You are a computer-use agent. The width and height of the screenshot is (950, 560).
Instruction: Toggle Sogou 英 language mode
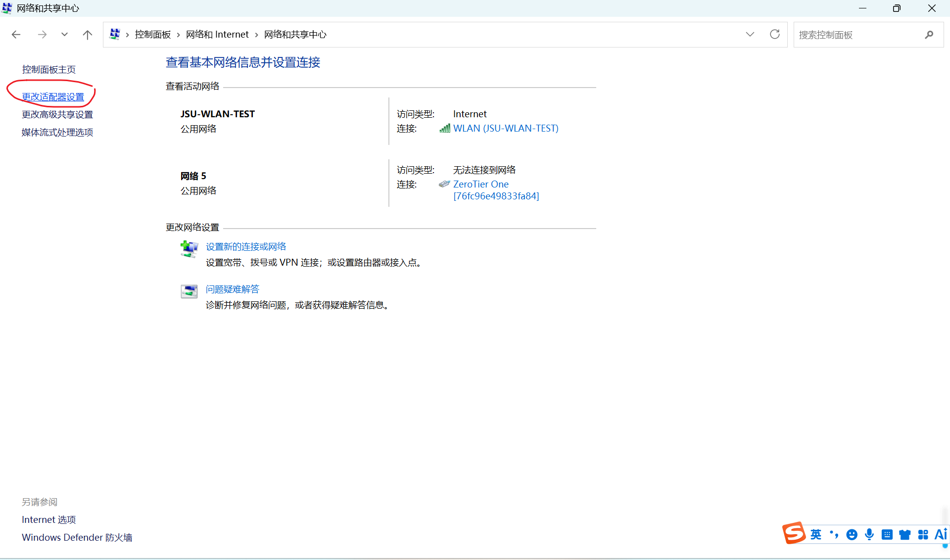coord(816,534)
